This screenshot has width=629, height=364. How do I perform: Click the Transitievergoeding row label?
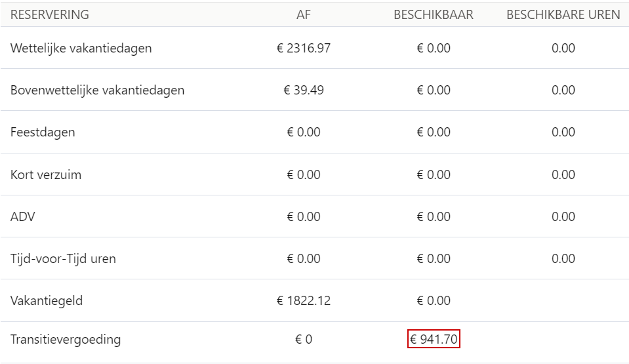(x=66, y=339)
